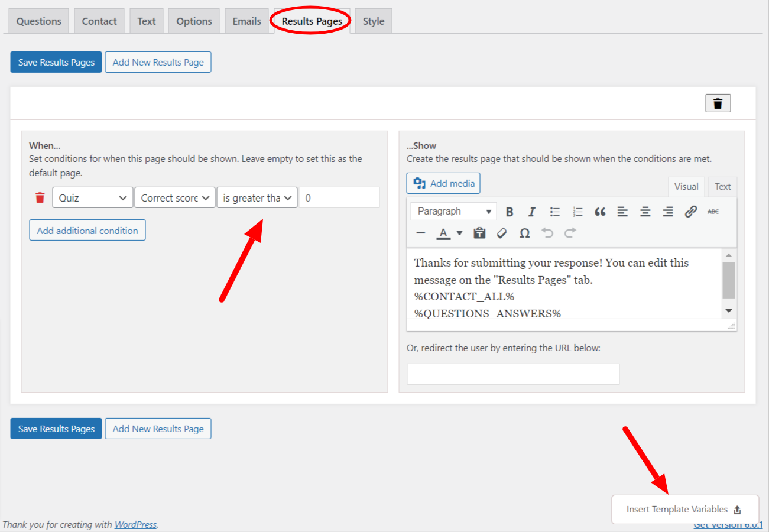
Task: Insert a special character
Action: tap(524, 233)
